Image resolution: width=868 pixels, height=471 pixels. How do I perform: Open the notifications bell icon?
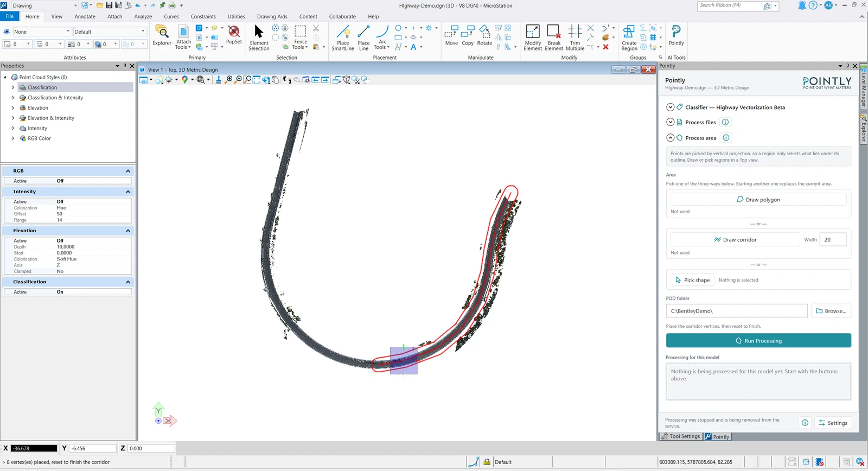click(x=802, y=5)
